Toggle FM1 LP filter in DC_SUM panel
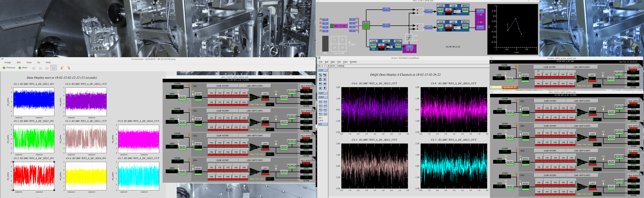 pyautogui.click(x=538, y=74)
